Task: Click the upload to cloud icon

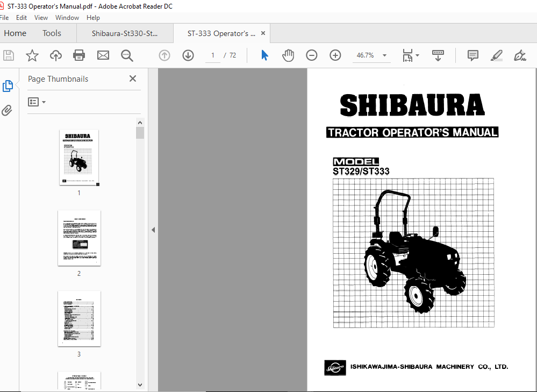Action: pos(56,55)
